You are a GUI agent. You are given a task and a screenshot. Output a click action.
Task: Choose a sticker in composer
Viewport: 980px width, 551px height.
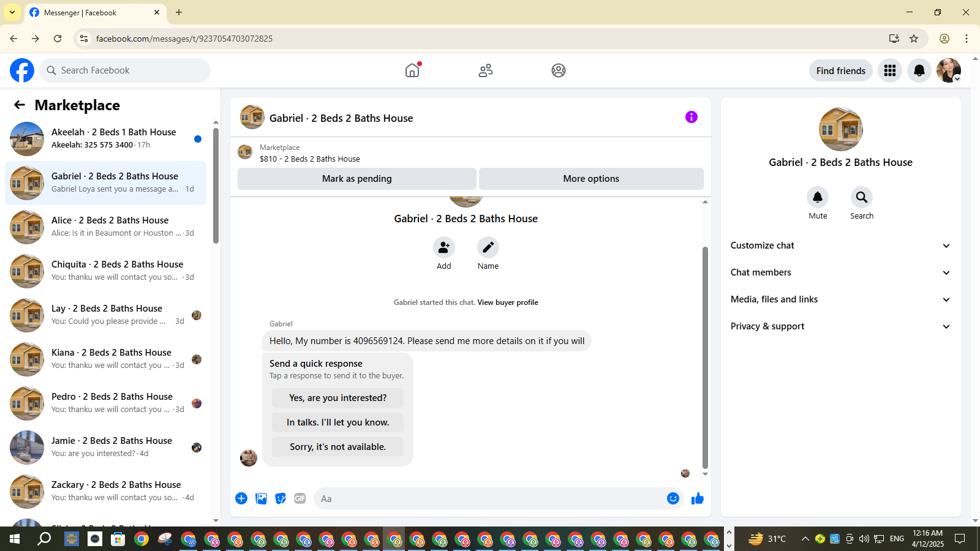pyautogui.click(x=281, y=498)
